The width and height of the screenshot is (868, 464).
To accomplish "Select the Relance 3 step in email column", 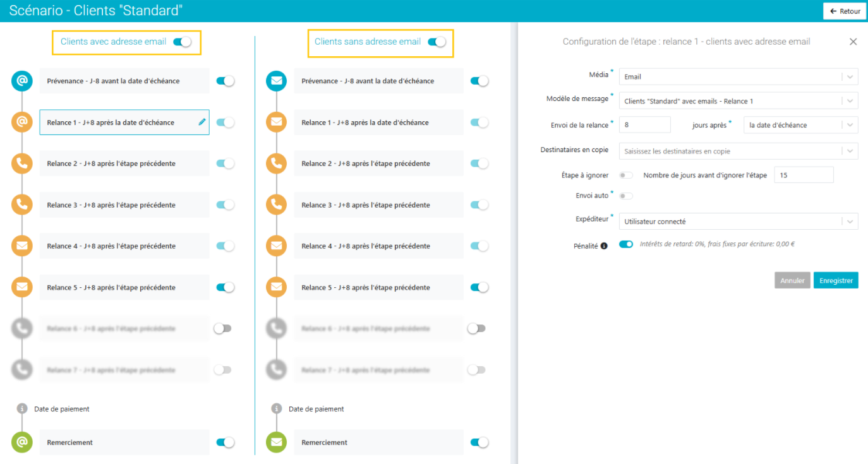I will tap(124, 205).
